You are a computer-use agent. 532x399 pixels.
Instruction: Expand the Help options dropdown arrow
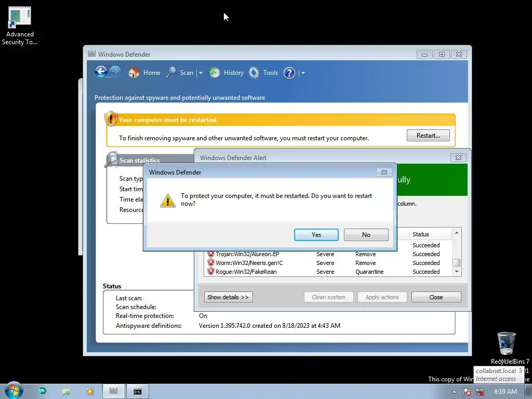[303, 73]
